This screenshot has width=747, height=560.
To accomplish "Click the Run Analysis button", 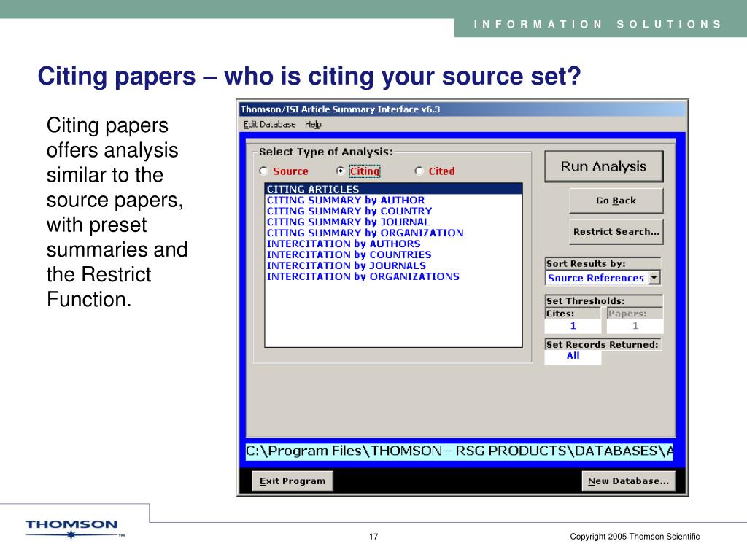I will pyautogui.click(x=603, y=166).
